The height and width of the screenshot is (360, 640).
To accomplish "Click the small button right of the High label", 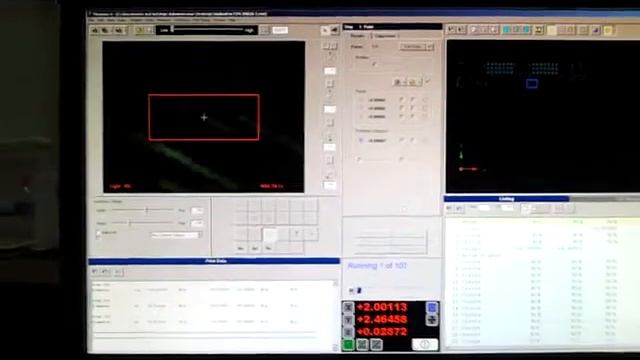I will pyautogui.click(x=264, y=30).
